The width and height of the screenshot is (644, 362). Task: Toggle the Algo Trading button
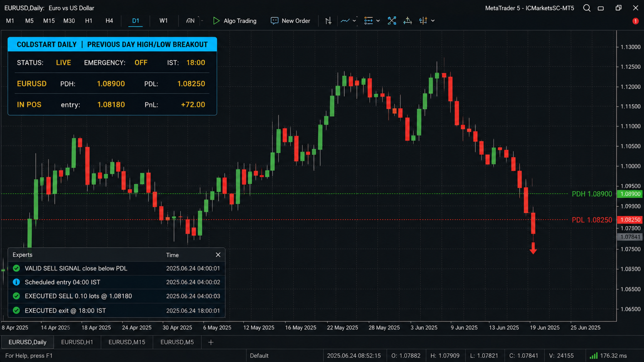(235, 21)
